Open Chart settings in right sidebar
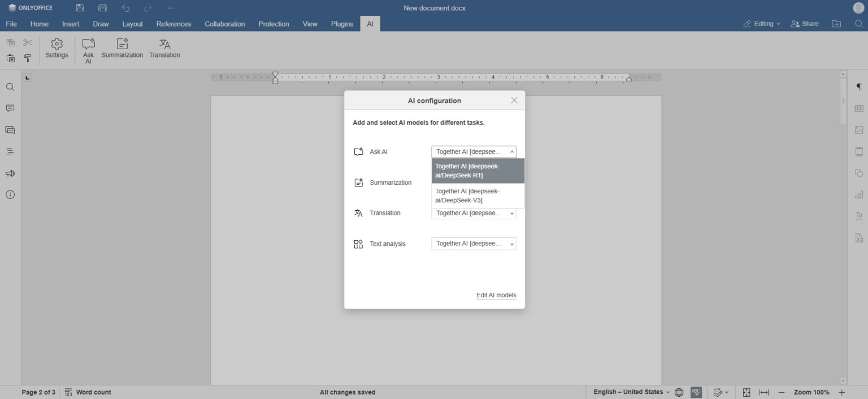 [859, 194]
